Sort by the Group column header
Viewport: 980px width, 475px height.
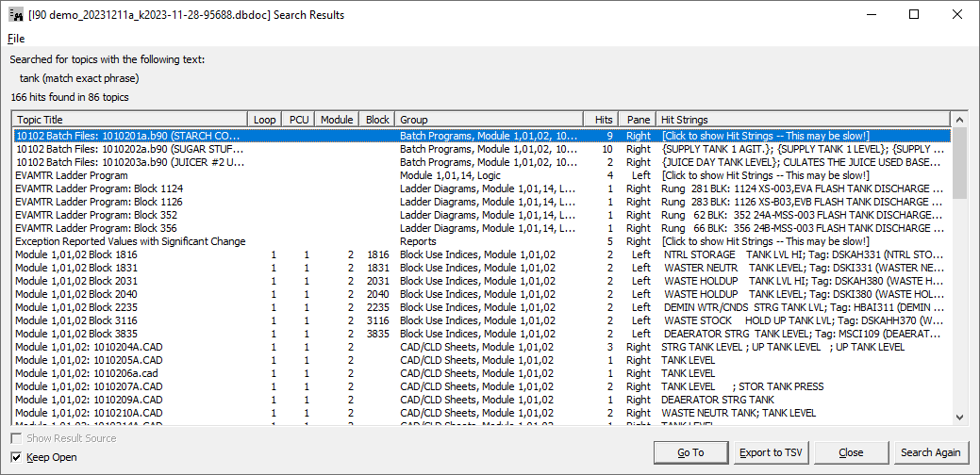point(490,119)
